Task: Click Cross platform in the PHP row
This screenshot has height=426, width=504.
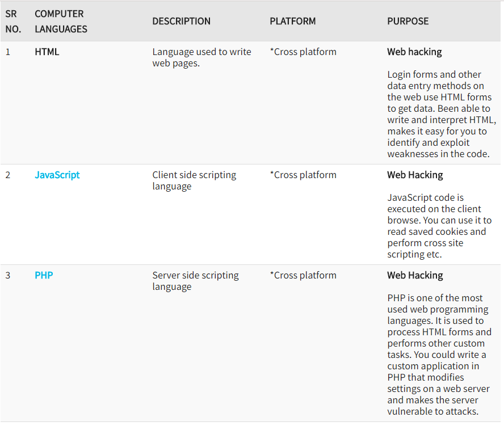Action: point(303,275)
